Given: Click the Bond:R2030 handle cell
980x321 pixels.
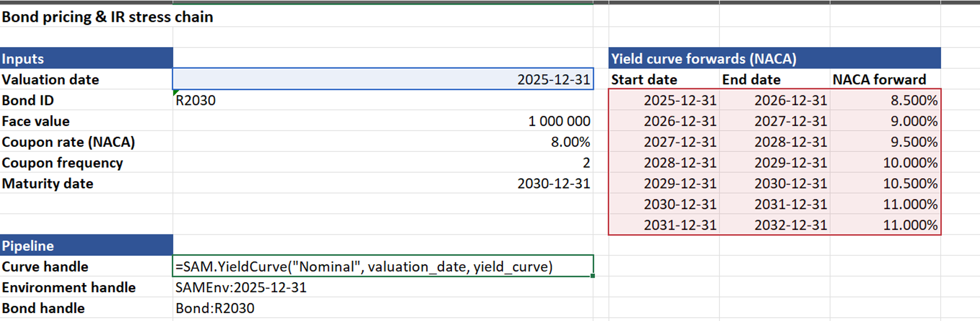Looking at the screenshot, I should click(383, 308).
